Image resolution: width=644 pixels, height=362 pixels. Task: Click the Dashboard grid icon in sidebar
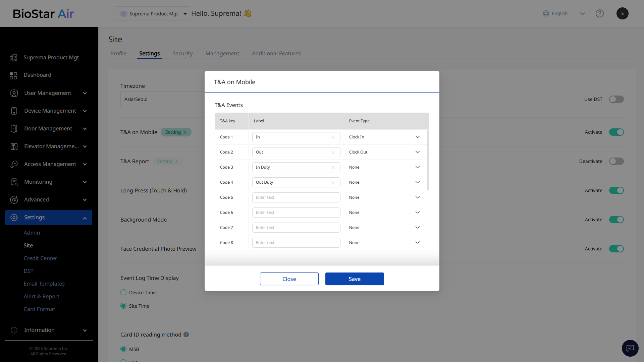click(13, 75)
